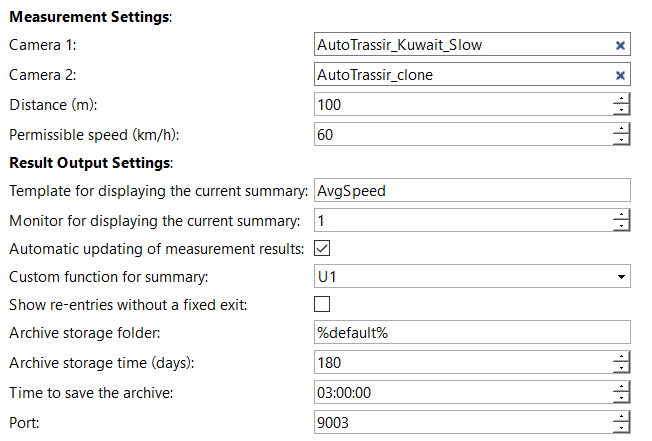Click the Distance value field showing 100
This screenshot has height=441, width=652.
pos(463,104)
